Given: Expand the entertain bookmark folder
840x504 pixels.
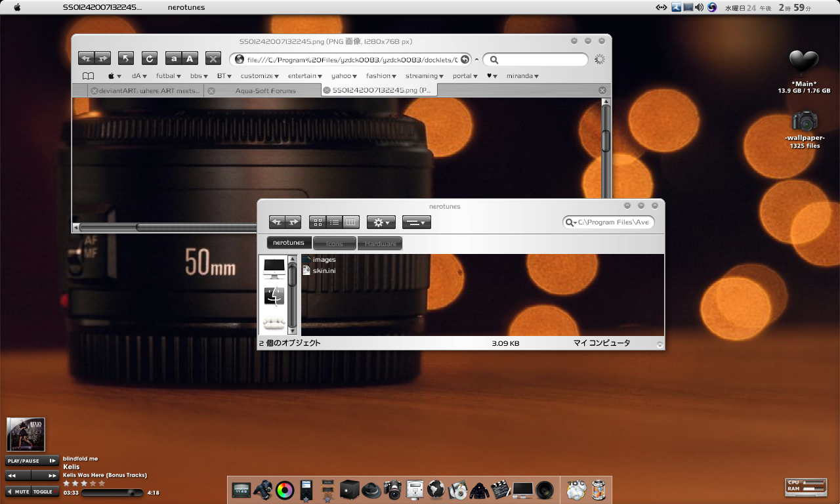Looking at the screenshot, I should pos(305,76).
